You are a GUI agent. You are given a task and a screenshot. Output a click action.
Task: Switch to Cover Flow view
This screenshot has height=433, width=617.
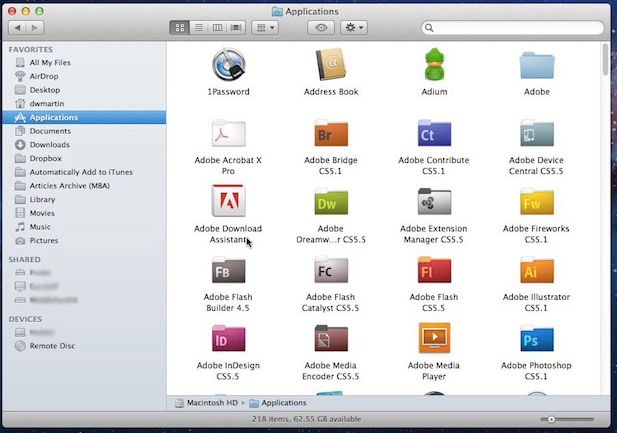point(236,28)
